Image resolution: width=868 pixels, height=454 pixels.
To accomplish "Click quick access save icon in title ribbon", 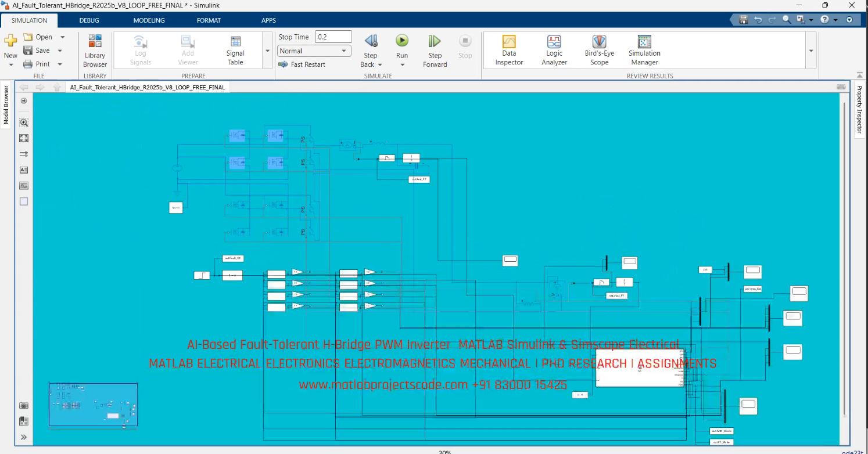I will point(743,20).
